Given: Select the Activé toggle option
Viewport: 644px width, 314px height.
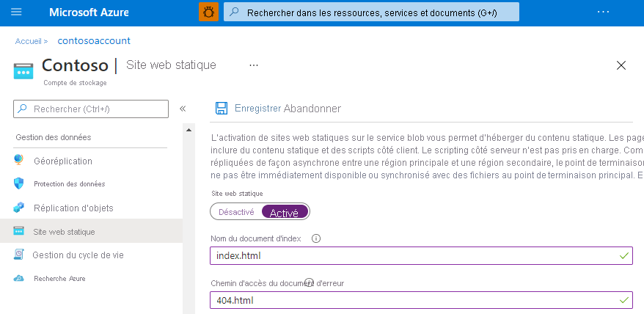Looking at the screenshot, I should [x=284, y=212].
